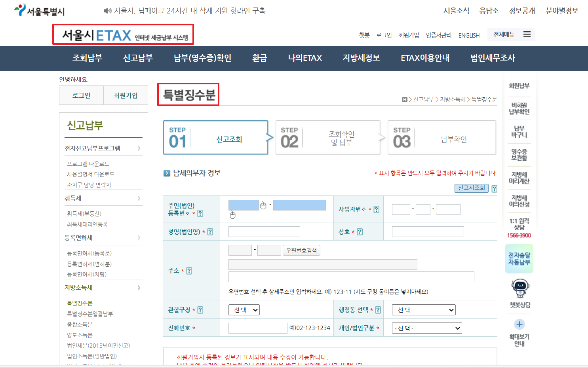Click 분야별정보 top link
The width and height of the screenshot is (588, 368).
562,11
